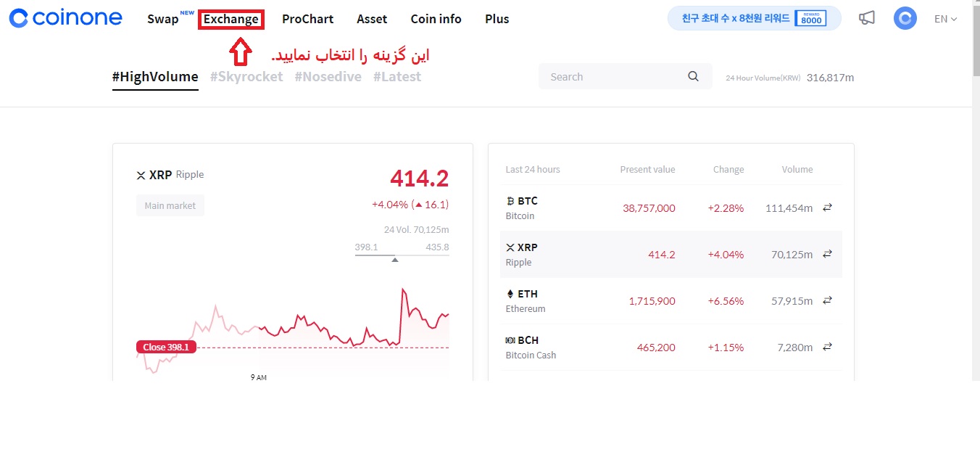The image size is (980, 452).
Task: Open the ProChart menu item
Action: coord(308,19)
